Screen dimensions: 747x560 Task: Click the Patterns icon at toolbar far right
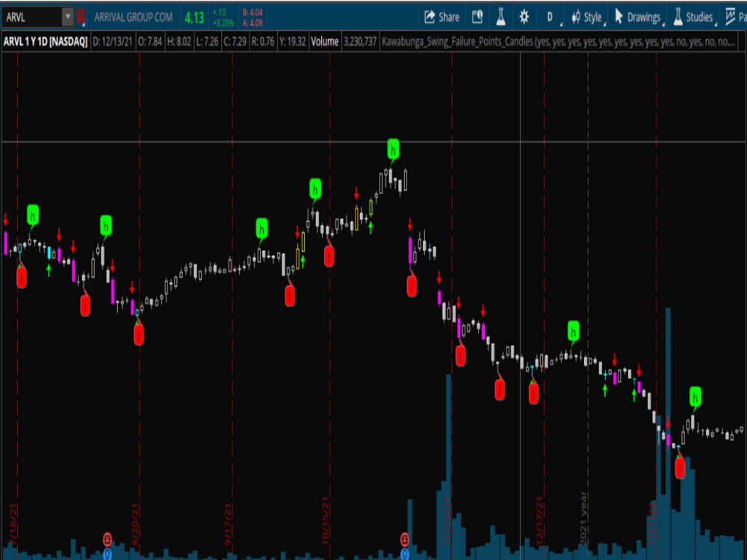point(731,16)
